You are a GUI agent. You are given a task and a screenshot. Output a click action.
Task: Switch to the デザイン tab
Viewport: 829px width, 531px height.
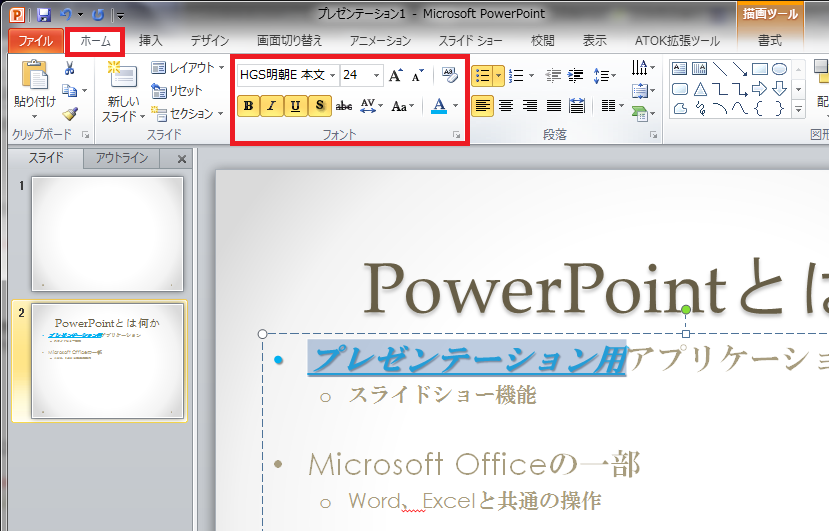coord(209,41)
